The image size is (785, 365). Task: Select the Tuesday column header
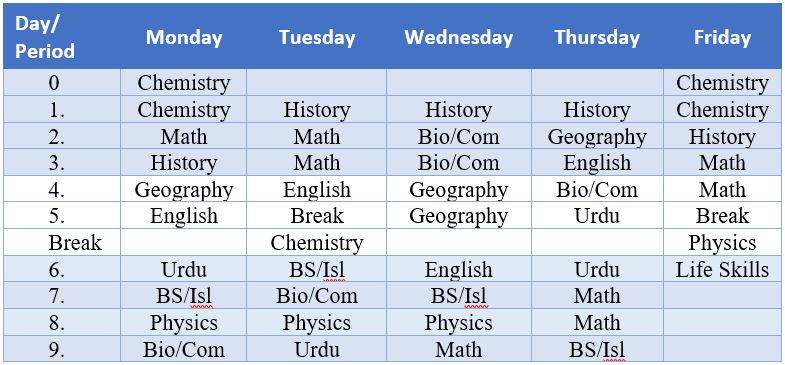(x=316, y=37)
